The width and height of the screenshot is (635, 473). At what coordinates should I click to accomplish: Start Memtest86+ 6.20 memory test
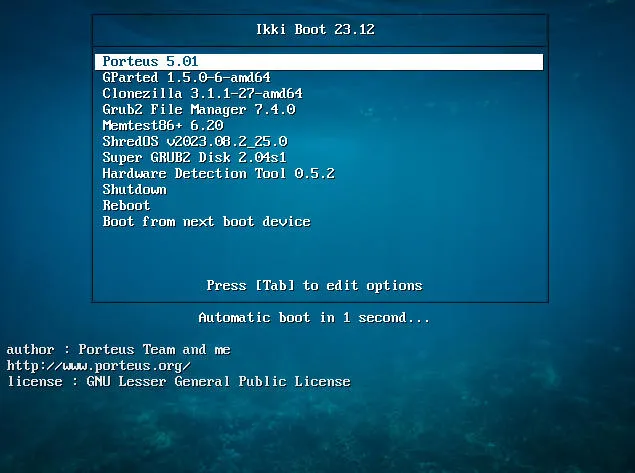click(162, 126)
